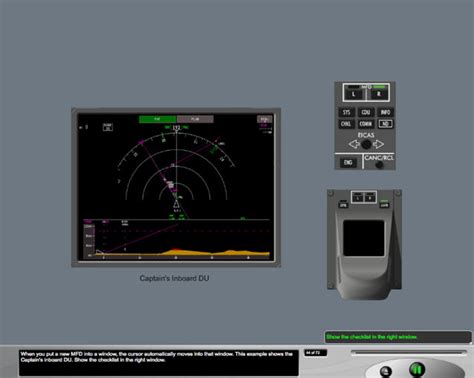Image resolution: width=474 pixels, height=378 pixels.
Task: Click the EICAS right arrow
Action: (378, 144)
